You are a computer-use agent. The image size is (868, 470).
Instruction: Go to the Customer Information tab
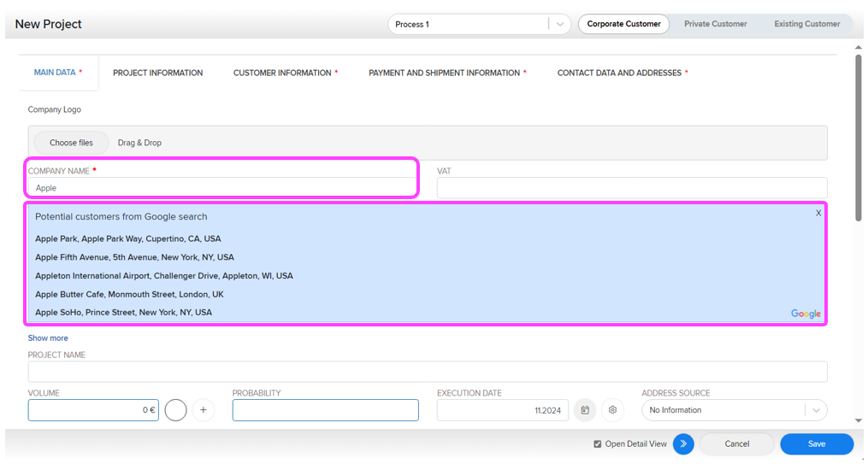tap(285, 73)
